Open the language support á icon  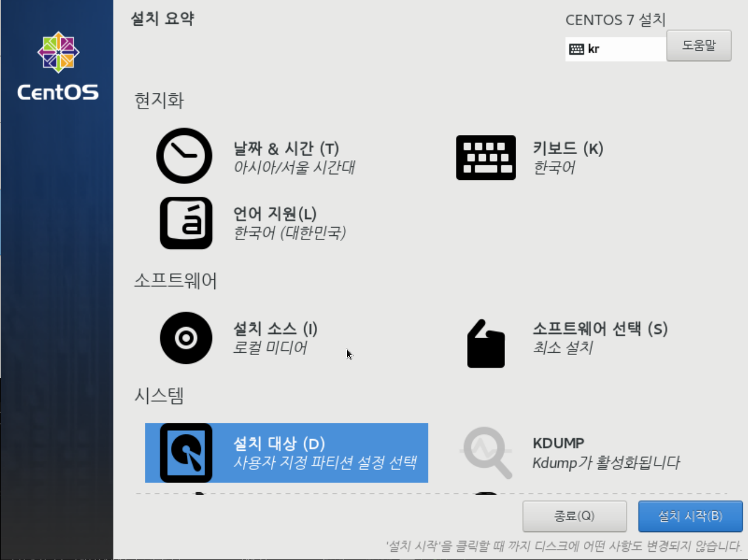(x=186, y=223)
